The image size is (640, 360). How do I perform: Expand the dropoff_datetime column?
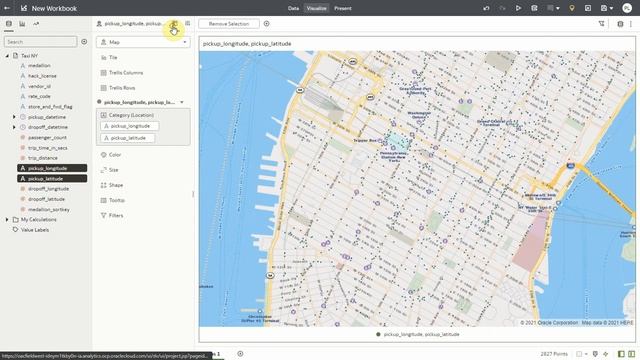(x=14, y=127)
